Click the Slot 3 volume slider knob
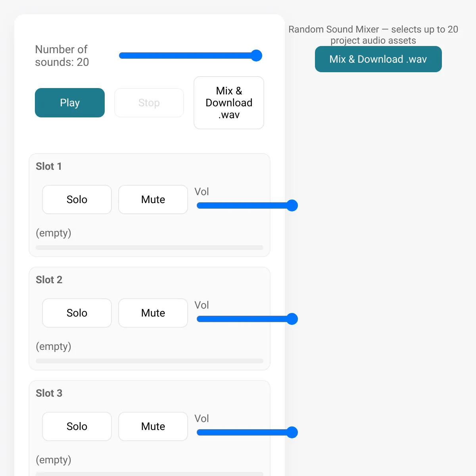 (292, 432)
